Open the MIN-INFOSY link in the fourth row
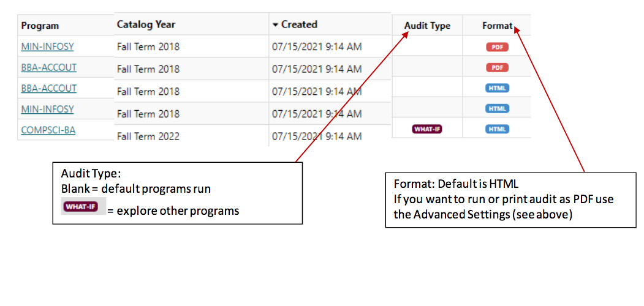Viewport: 644px width, 306px height. click(x=47, y=109)
